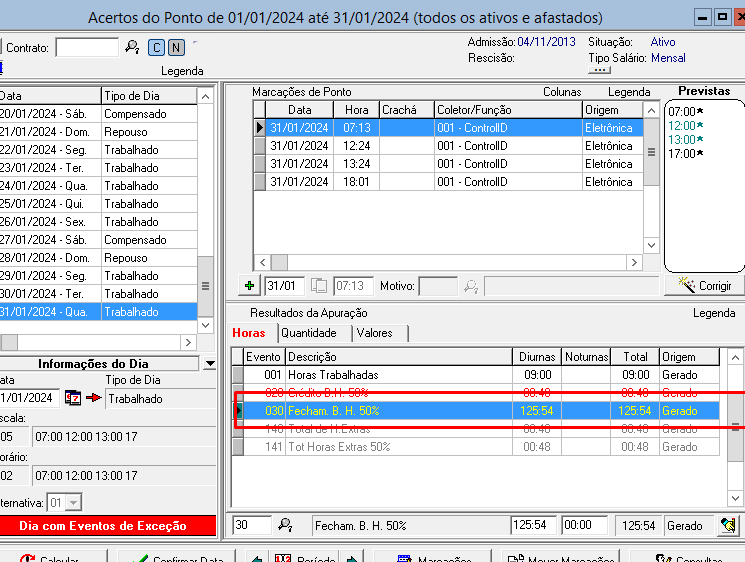The image size is (745, 562).
Task: Select the 25/01/2024 - Qui. day row
Action: click(50, 204)
